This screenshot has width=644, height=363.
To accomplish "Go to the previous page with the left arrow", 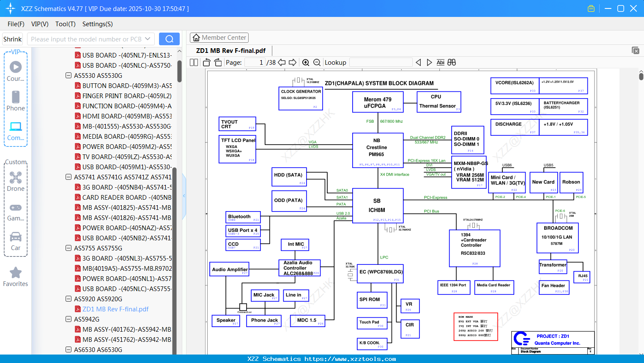I will [282, 63].
